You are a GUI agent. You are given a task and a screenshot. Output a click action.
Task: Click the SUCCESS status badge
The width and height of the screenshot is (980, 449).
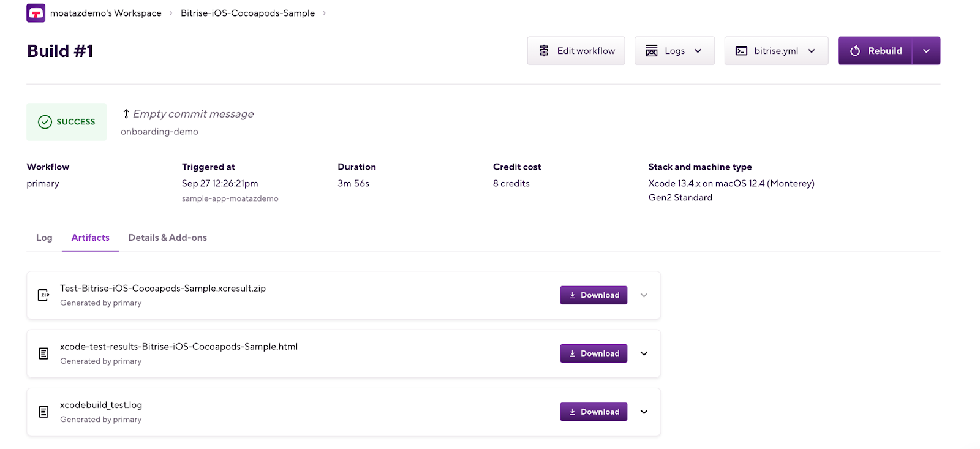(67, 122)
